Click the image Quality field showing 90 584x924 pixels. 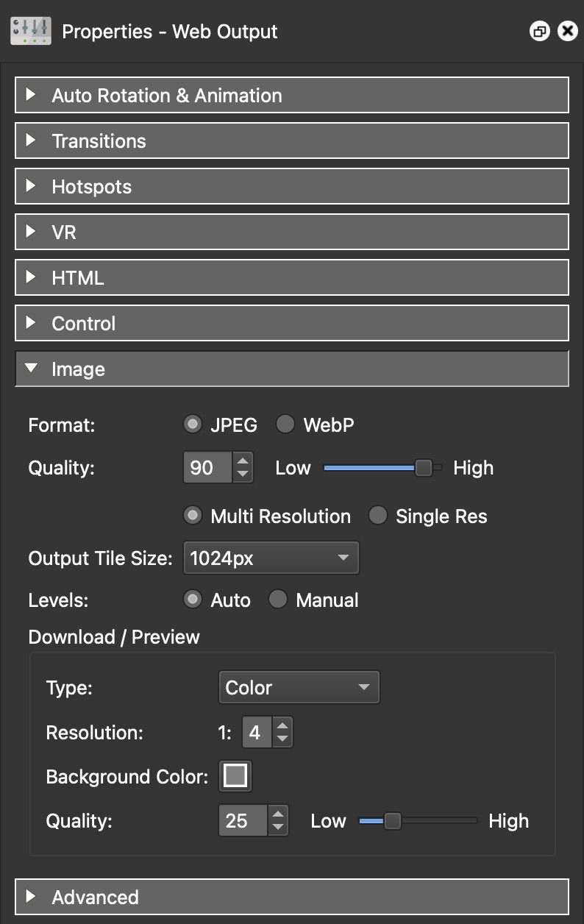(207, 467)
